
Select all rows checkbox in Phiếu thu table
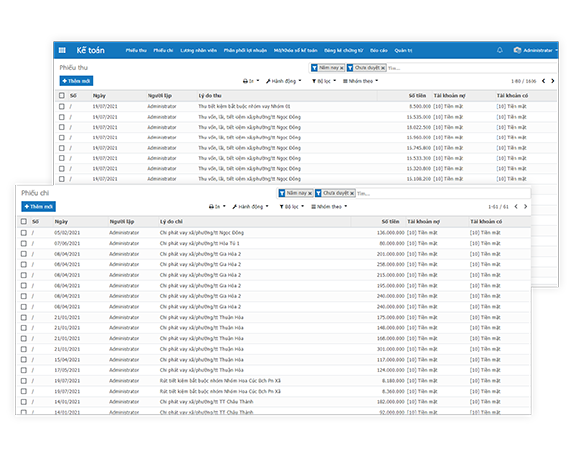(x=62, y=95)
